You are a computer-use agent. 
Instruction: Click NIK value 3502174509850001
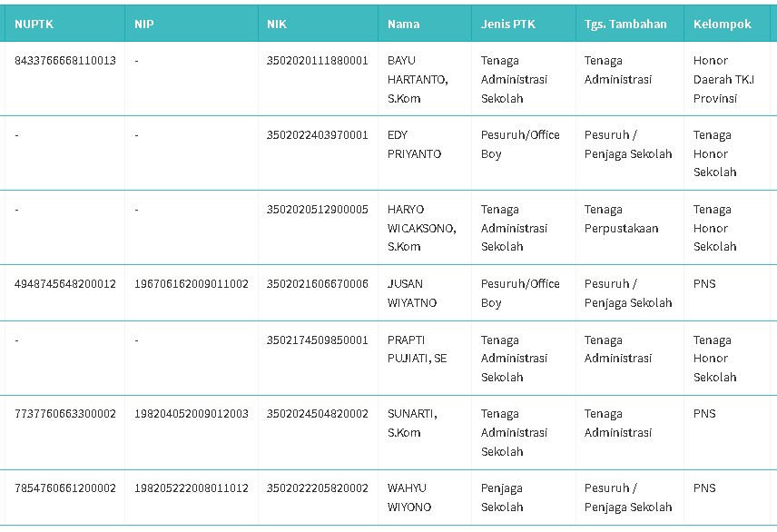click(x=317, y=340)
